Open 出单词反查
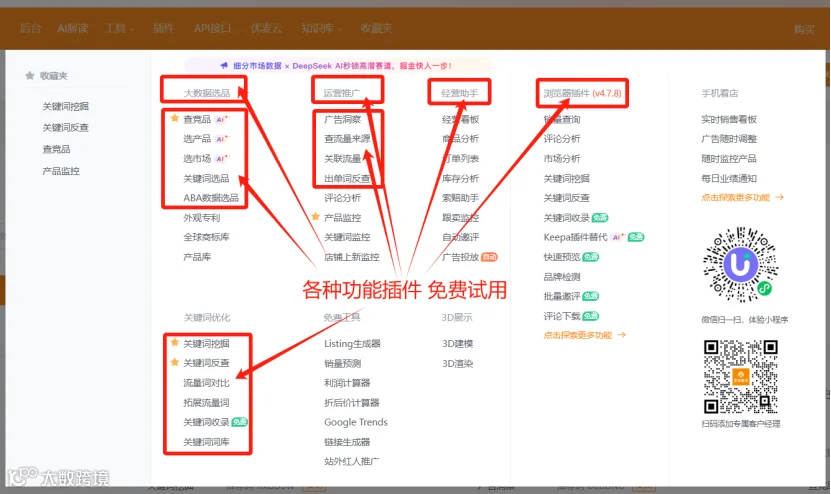831x494 pixels. coord(347,179)
